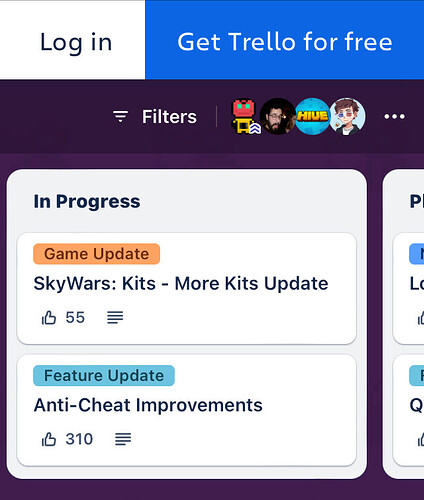Open the three-dot board menu

394,116
